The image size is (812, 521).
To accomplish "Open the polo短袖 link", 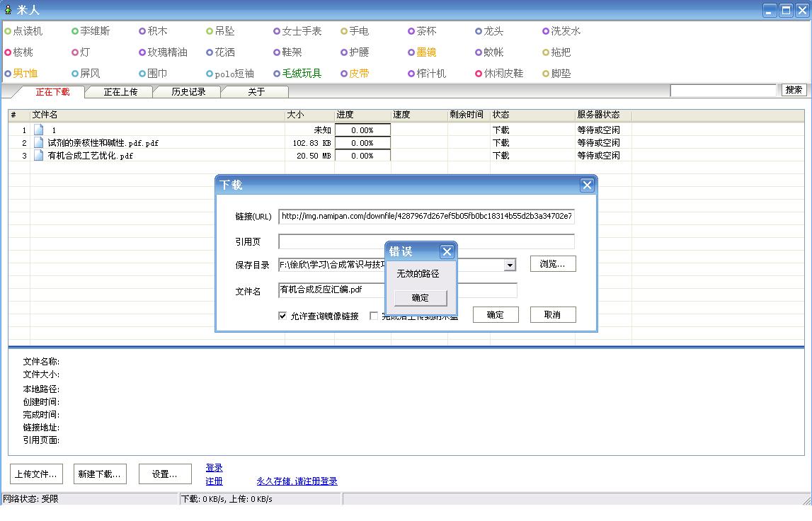I will coord(234,74).
